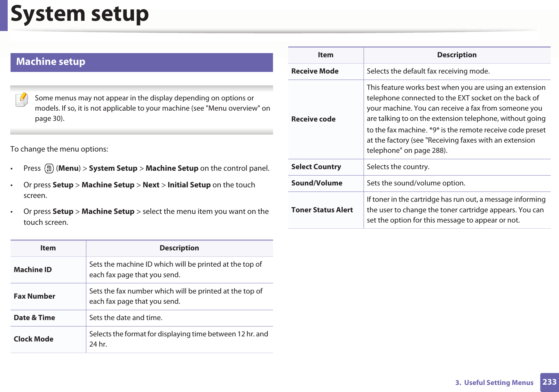Select the Fax Number item cell
The height and width of the screenshot is (392, 559).
coord(35,296)
